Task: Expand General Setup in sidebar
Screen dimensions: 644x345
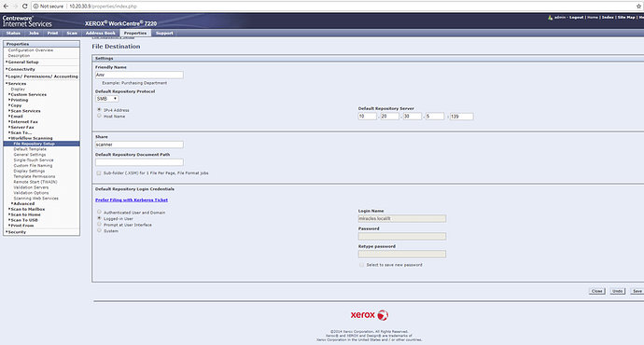Action: pyautogui.click(x=23, y=62)
